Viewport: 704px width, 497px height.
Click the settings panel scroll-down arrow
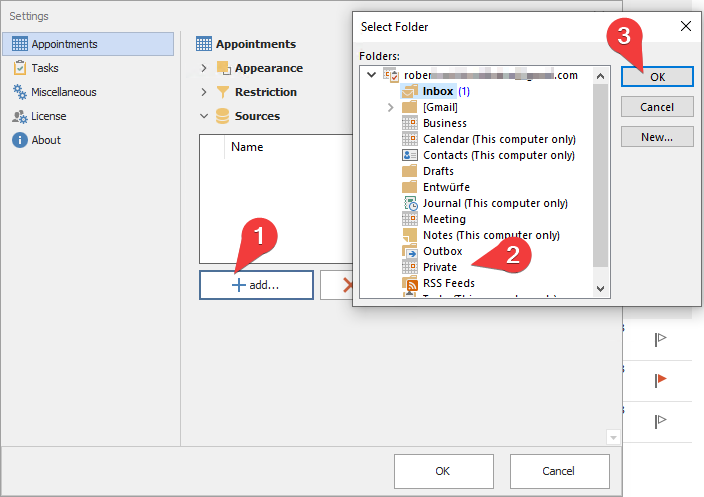(x=613, y=437)
